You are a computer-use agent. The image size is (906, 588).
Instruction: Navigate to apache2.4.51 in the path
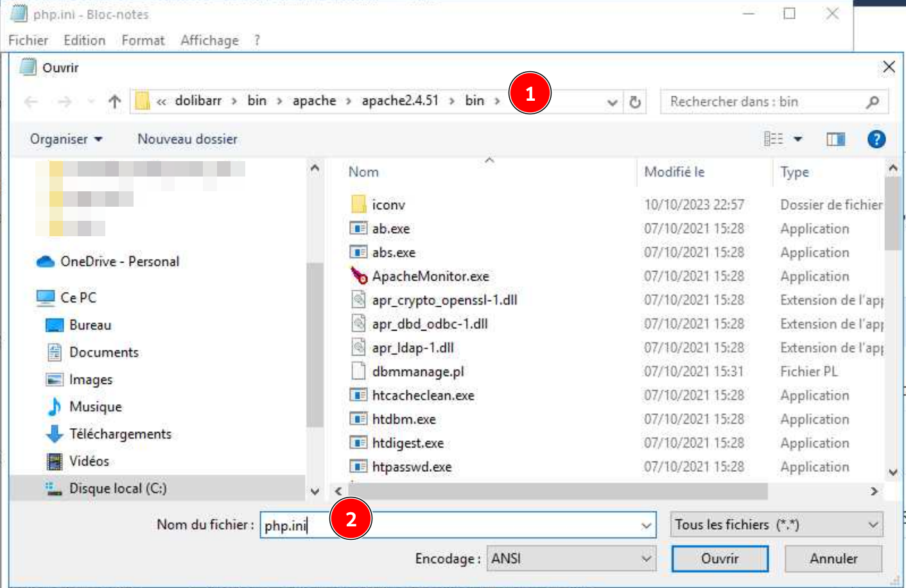(x=399, y=101)
